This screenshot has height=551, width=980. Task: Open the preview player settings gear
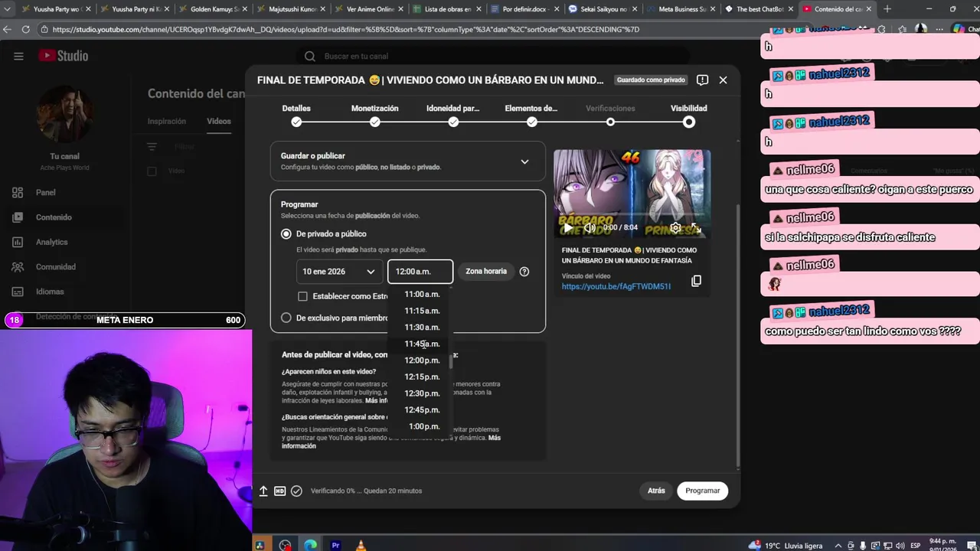pos(675,227)
